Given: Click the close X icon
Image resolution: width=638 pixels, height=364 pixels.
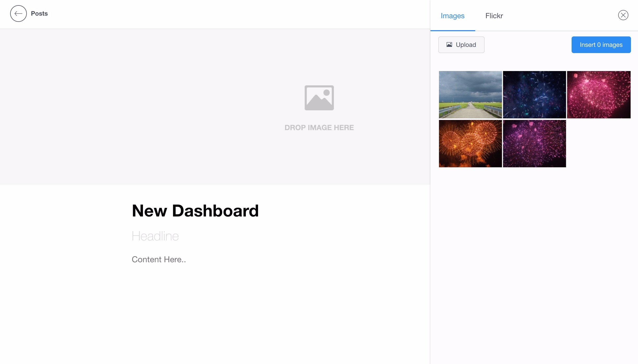Looking at the screenshot, I should pyautogui.click(x=623, y=15).
